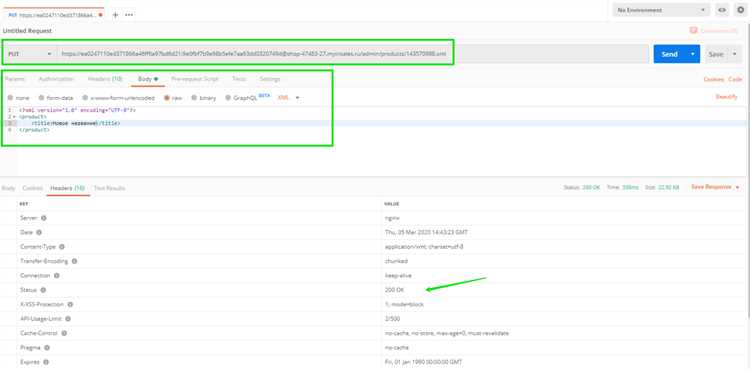Open the tab options ellipsis menu

(129, 15)
